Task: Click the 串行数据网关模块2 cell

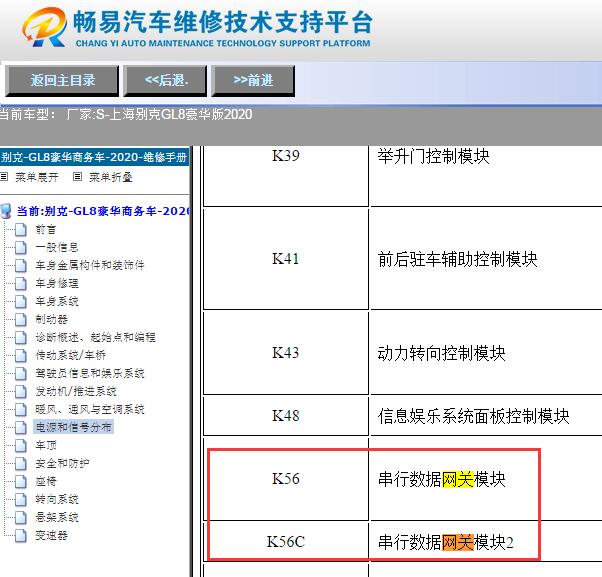Action: [x=486, y=542]
